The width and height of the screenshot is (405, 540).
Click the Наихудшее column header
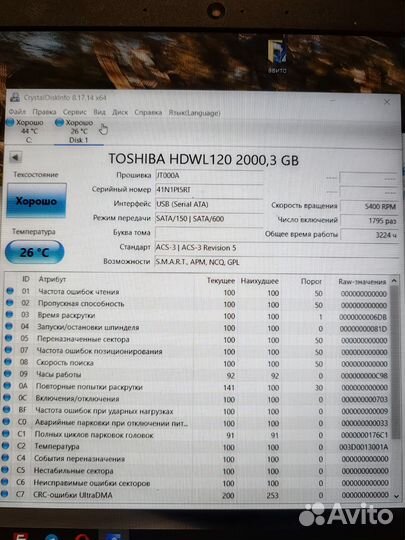259,281
